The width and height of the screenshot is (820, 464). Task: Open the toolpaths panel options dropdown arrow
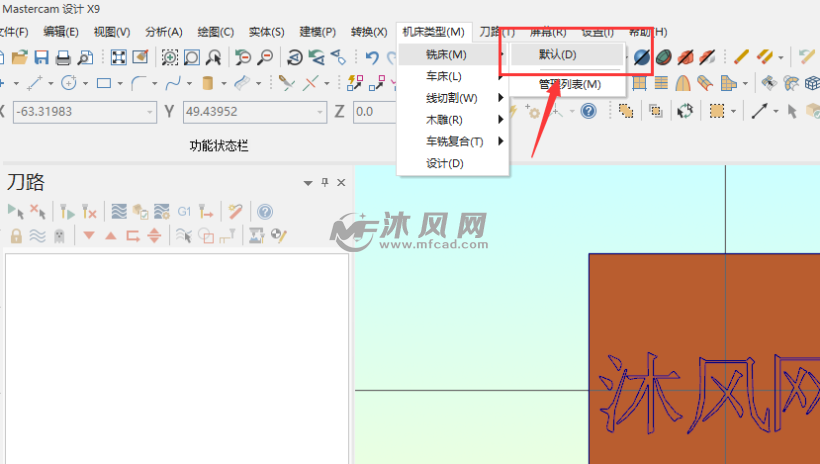tap(308, 183)
